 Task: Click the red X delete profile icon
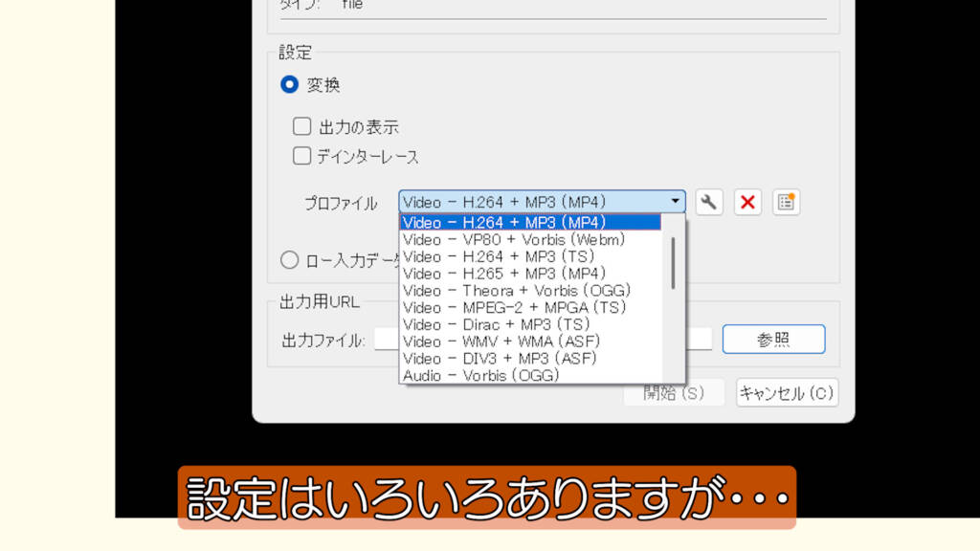coord(747,202)
